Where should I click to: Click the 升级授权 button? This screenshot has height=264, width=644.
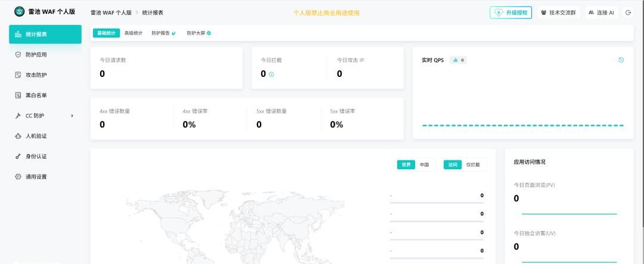tap(510, 13)
